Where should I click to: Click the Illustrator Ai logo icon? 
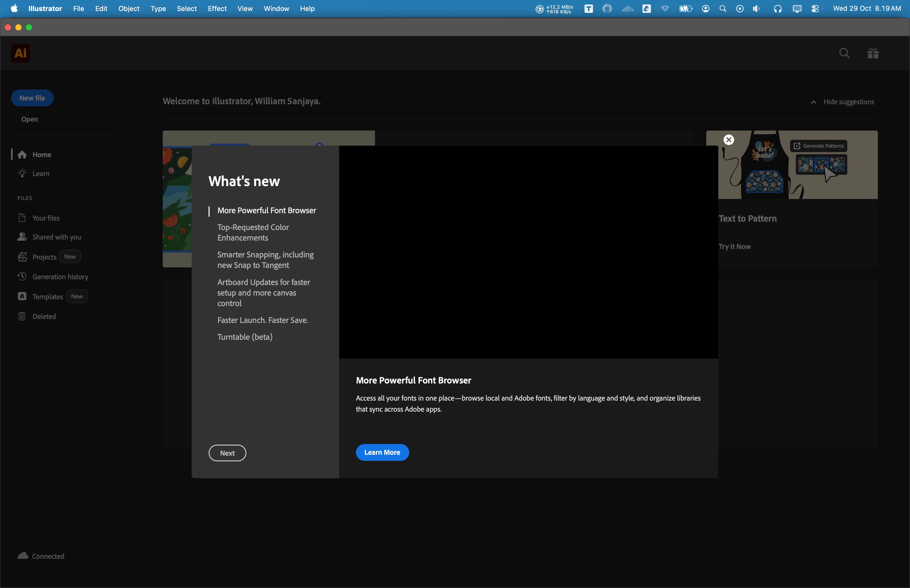point(21,53)
